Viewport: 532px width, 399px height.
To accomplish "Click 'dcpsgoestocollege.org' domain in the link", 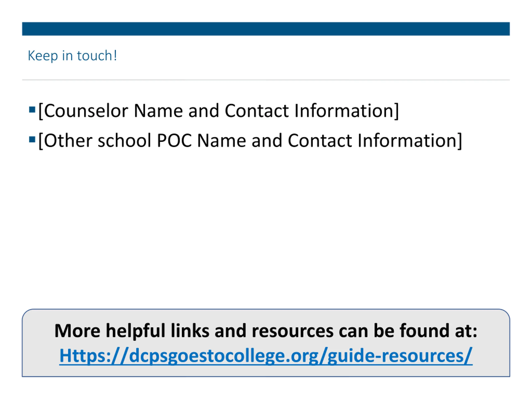I will pyautogui.click(x=224, y=356).
